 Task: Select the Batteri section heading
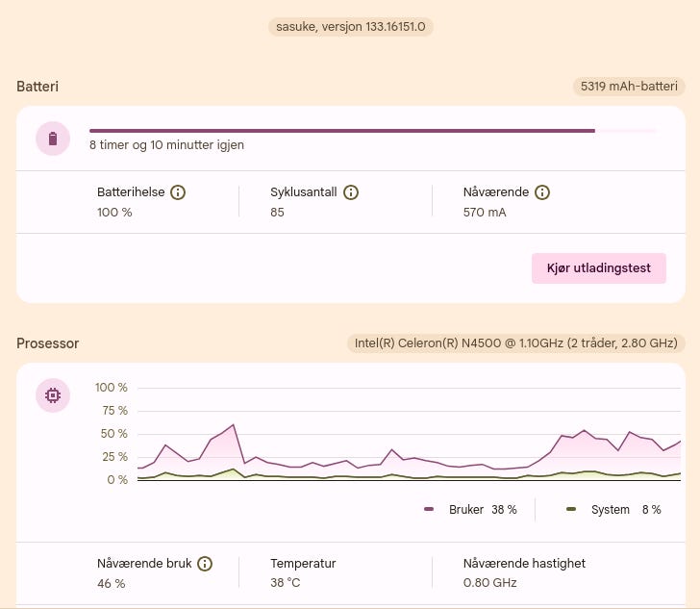click(37, 87)
